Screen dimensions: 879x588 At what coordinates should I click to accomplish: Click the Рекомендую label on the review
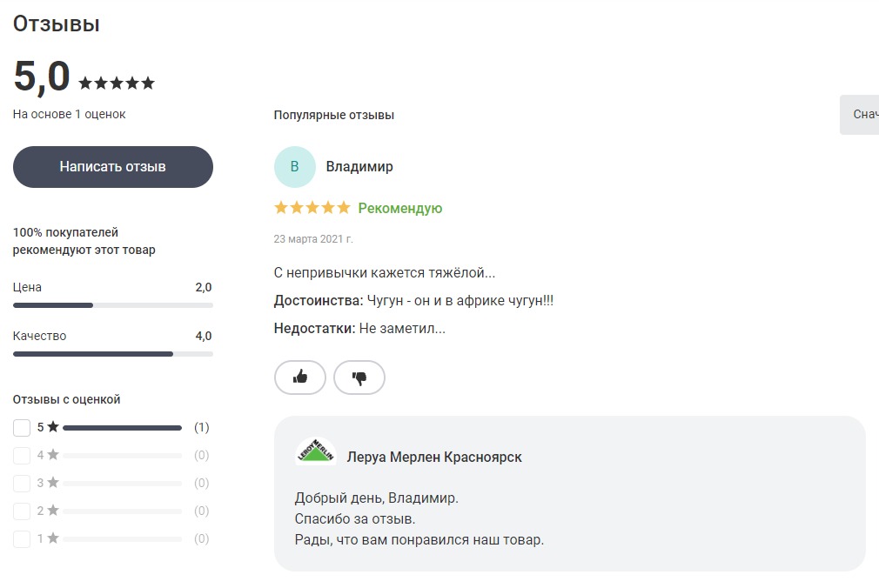[400, 209]
